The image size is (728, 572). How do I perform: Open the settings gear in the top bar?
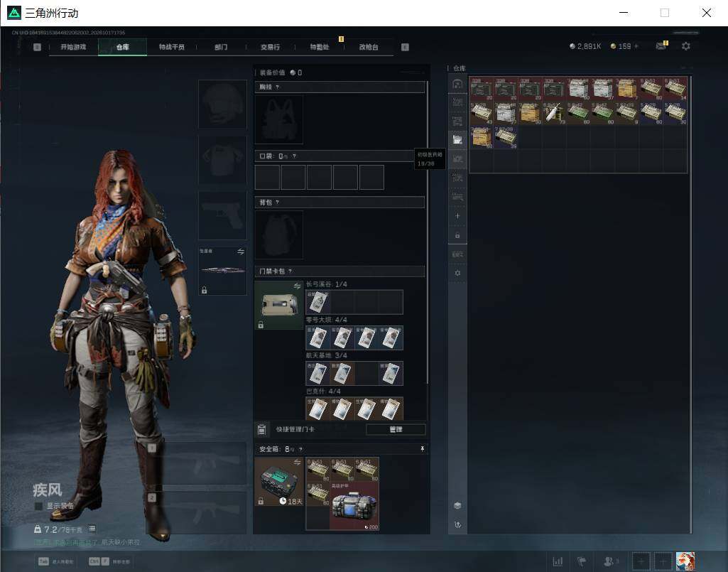pos(686,46)
